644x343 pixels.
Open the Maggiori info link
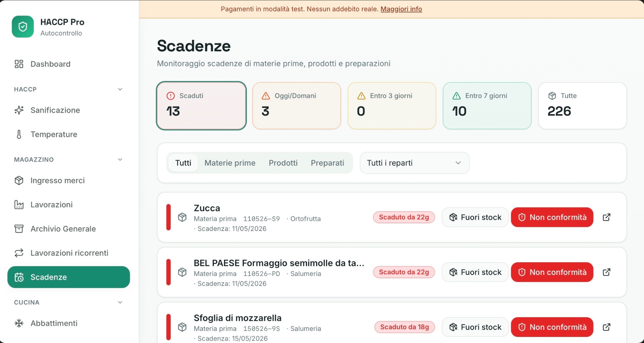(x=401, y=9)
